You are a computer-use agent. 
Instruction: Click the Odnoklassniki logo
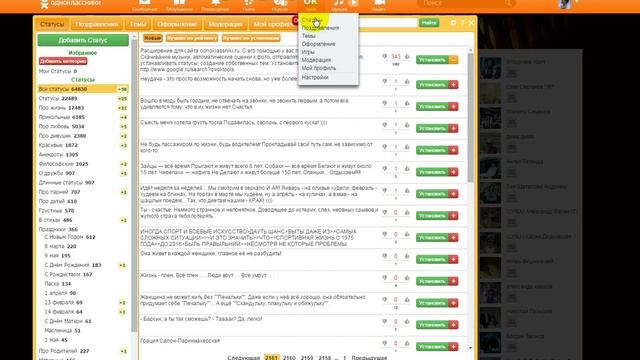pos(70,4)
